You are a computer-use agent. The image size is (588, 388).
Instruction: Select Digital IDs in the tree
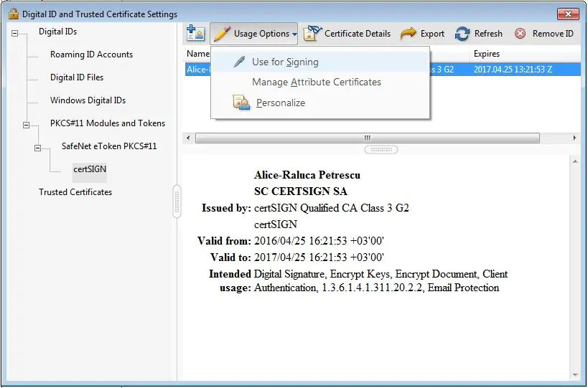tap(57, 32)
